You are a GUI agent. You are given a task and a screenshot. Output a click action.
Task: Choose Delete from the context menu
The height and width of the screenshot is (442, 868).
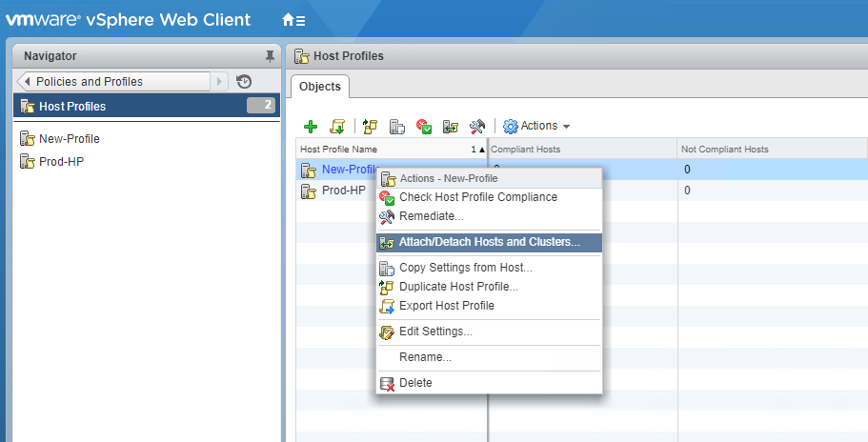pyautogui.click(x=415, y=383)
